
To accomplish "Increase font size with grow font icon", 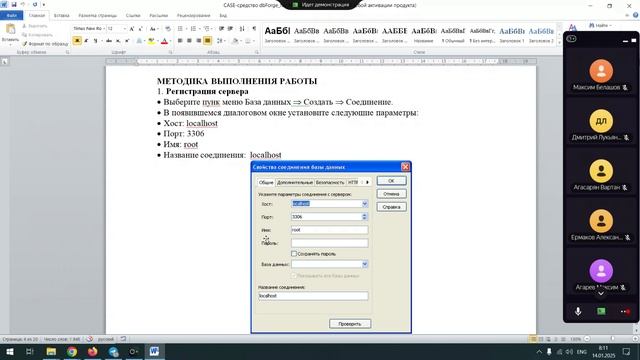I will tap(131, 29).
